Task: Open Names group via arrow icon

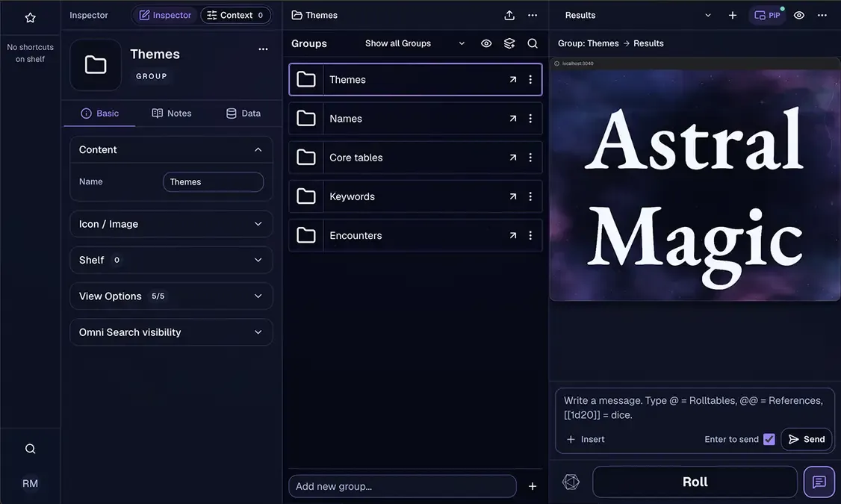Action: 513,119
